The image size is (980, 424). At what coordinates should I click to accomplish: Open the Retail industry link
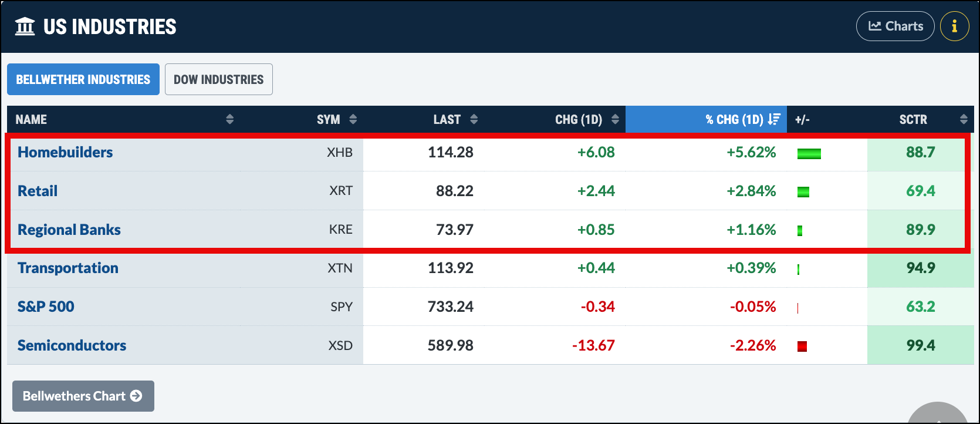coord(38,191)
